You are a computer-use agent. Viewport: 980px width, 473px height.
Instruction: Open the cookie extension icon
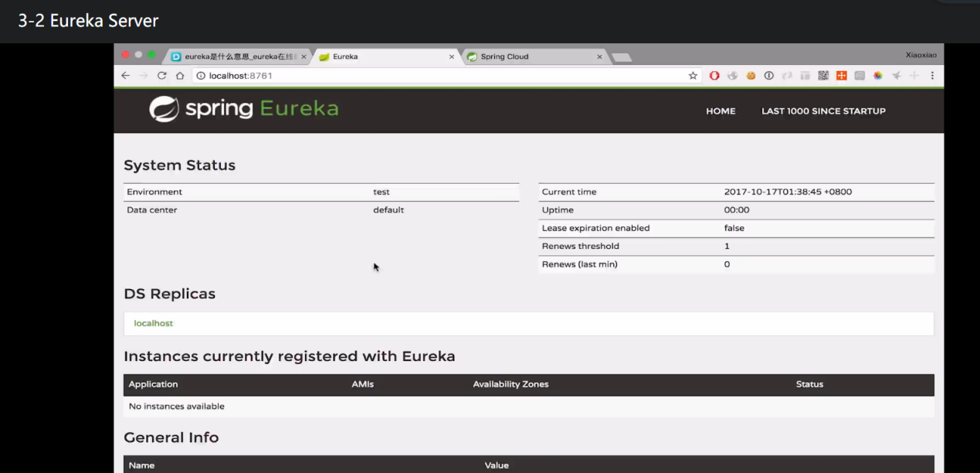pyautogui.click(x=751, y=76)
